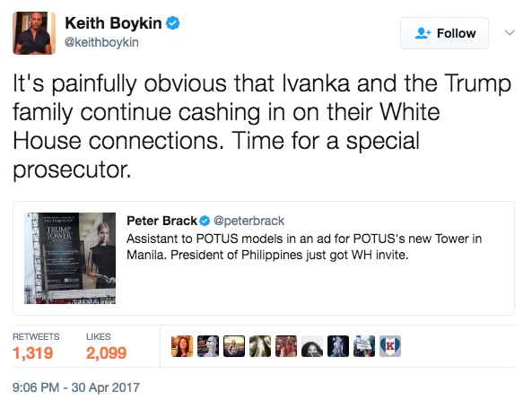Screen dimensions: 532x400
Task: Open the redwood trees avatar
Action: pyautogui.click(x=260, y=346)
